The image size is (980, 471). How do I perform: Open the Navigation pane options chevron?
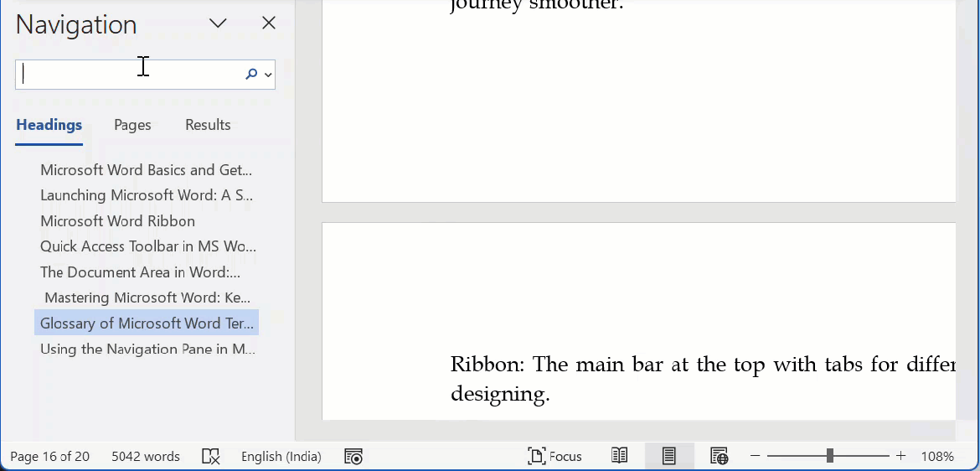click(218, 23)
